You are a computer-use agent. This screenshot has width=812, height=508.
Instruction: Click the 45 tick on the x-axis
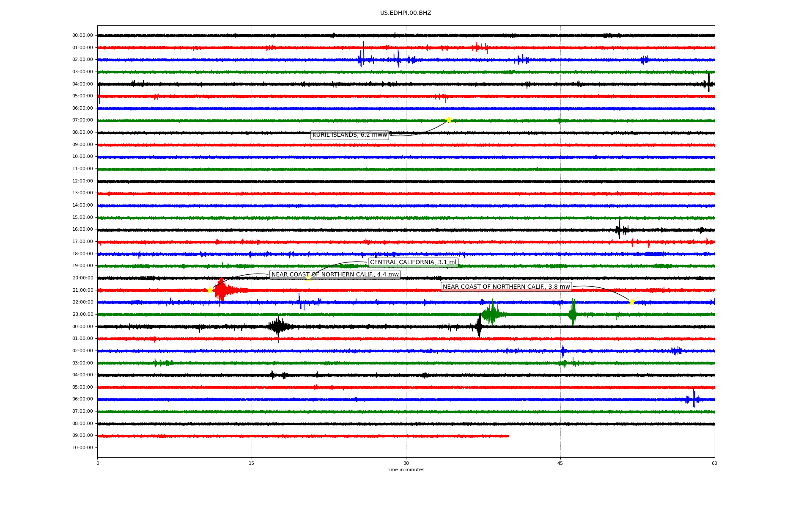click(x=560, y=463)
